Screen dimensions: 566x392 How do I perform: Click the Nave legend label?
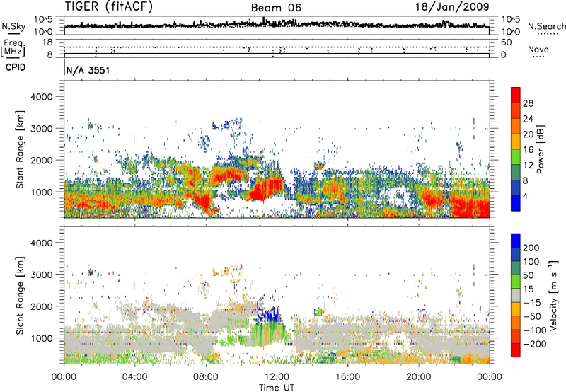tap(538, 49)
